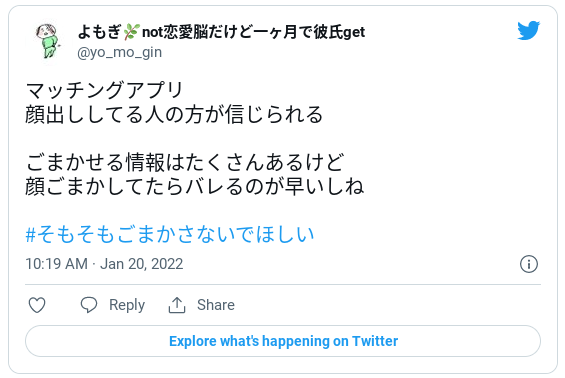Click the word get in display name
Image resolution: width=565 pixels, height=378 pixels.
(354, 32)
